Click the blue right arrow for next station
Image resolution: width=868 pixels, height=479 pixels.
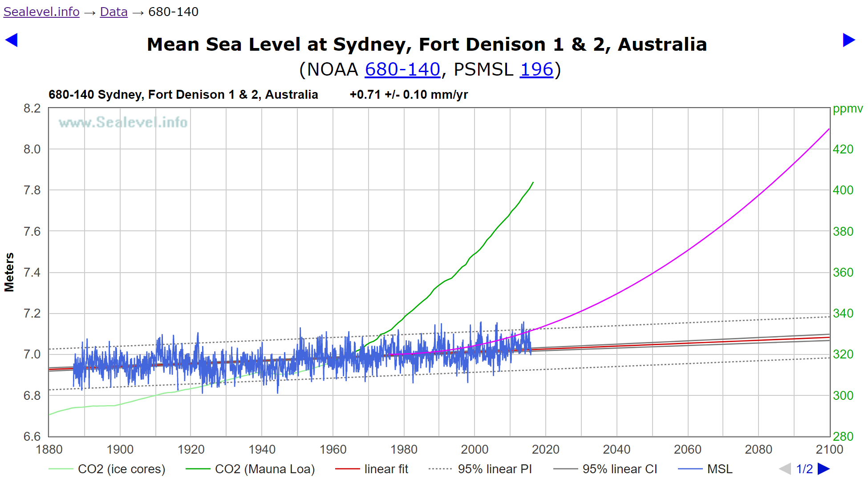(x=849, y=40)
